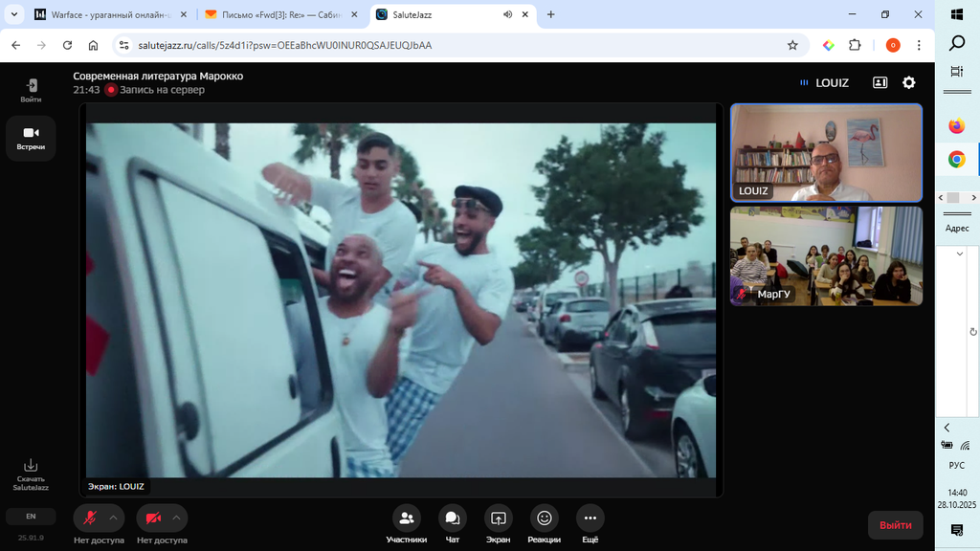Bookmark this page with the star icon
The height and width of the screenshot is (551, 980).
click(792, 45)
